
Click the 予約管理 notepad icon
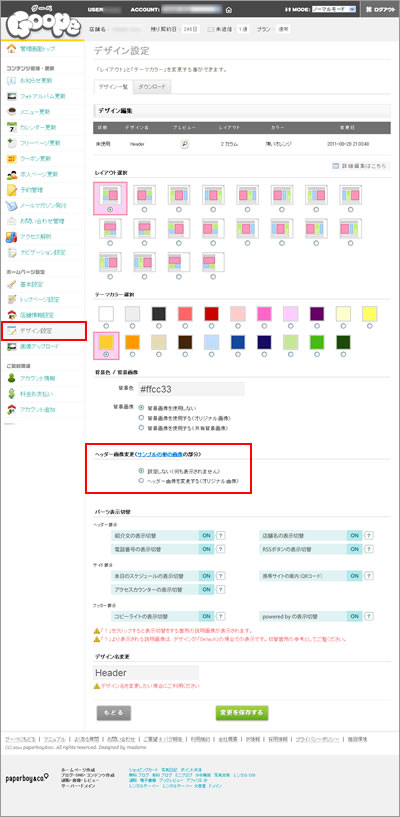tap(11, 190)
